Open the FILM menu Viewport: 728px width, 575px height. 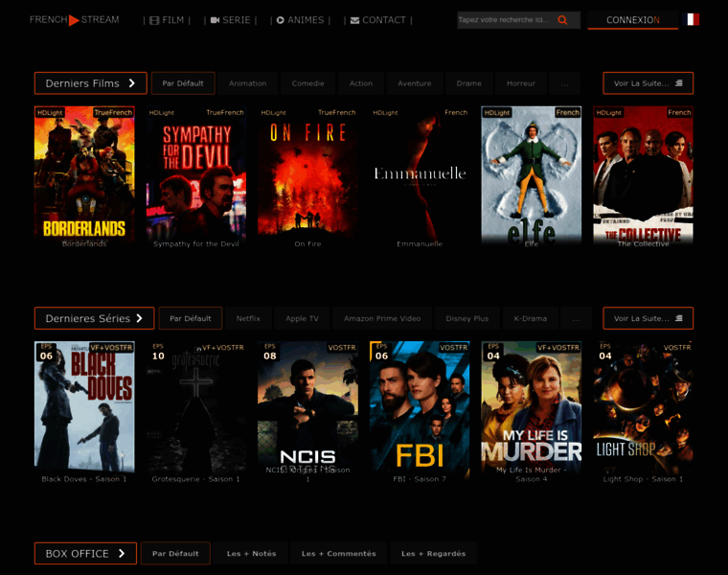tap(167, 20)
